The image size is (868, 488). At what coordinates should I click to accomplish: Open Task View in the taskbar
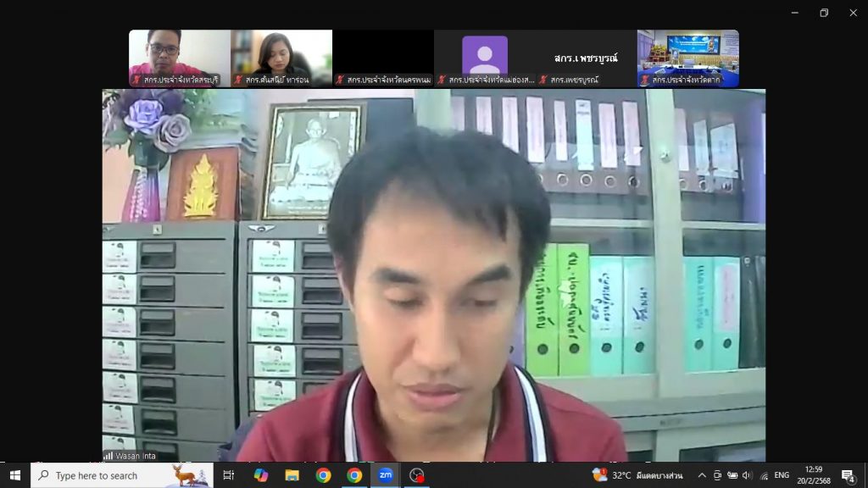click(229, 475)
